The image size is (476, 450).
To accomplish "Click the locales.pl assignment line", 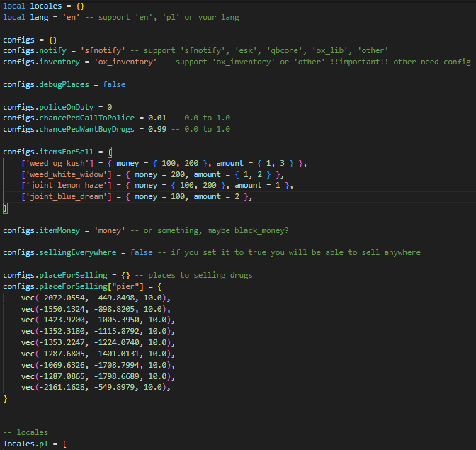I will pos(35,444).
